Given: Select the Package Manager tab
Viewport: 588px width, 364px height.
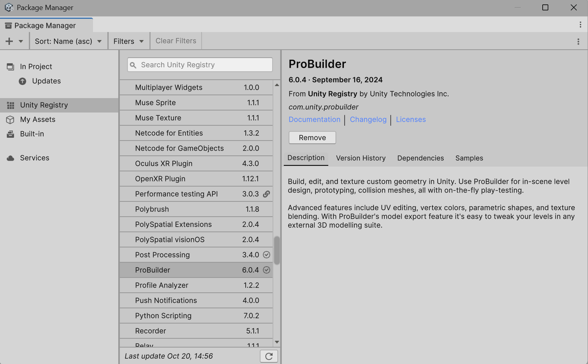Looking at the screenshot, I should click(x=46, y=25).
